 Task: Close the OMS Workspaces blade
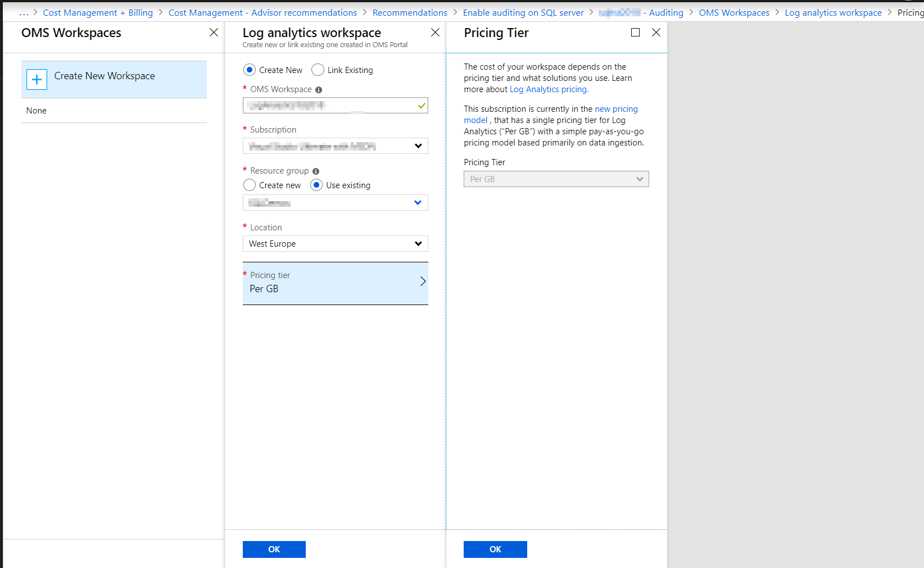[x=214, y=33]
